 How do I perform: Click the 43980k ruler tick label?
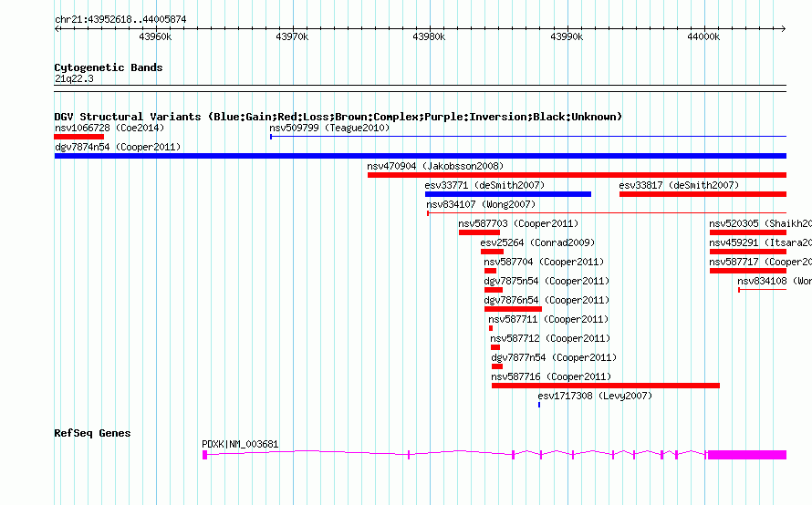coord(429,36)
